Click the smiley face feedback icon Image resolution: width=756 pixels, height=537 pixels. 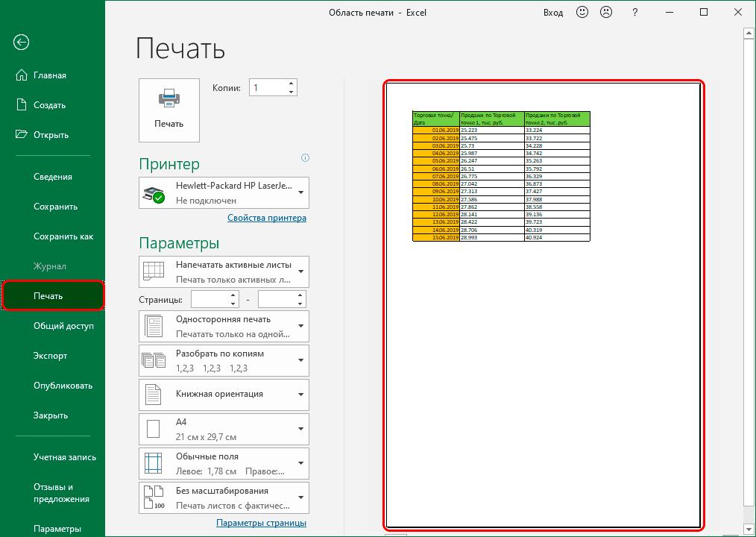point(581,13)
